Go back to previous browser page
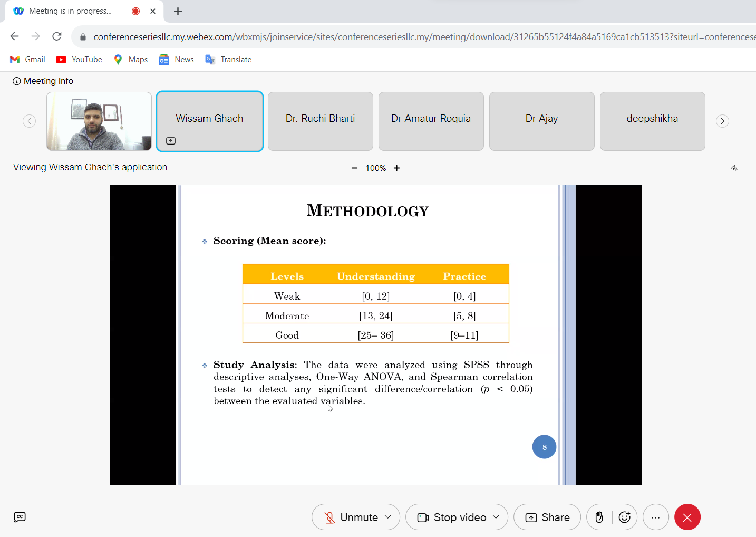This screenshot has width=756, height=537. point(15,36)
